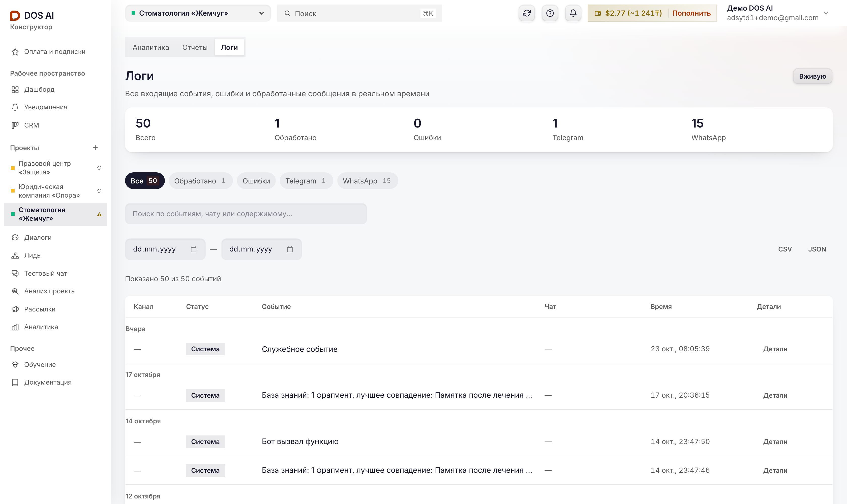Screen dimensions: 847x504
Task: Click Пополнить balance link
Action: 691,13
